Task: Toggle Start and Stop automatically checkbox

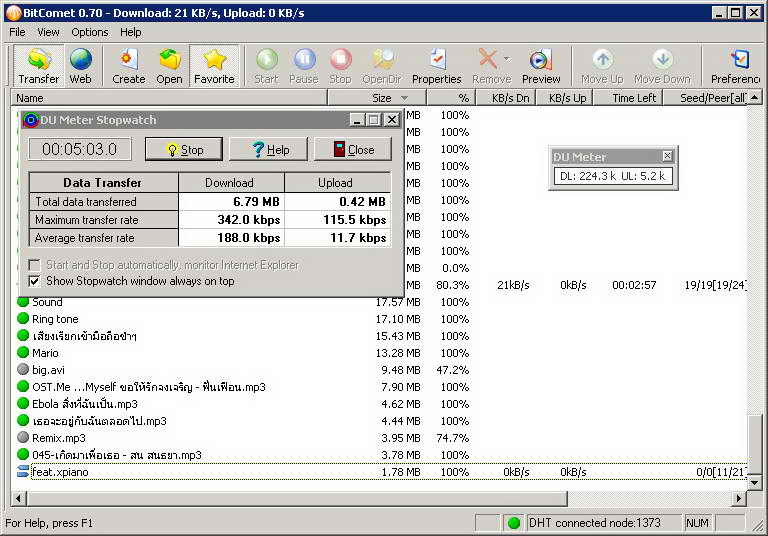Action: click(34, 265)
